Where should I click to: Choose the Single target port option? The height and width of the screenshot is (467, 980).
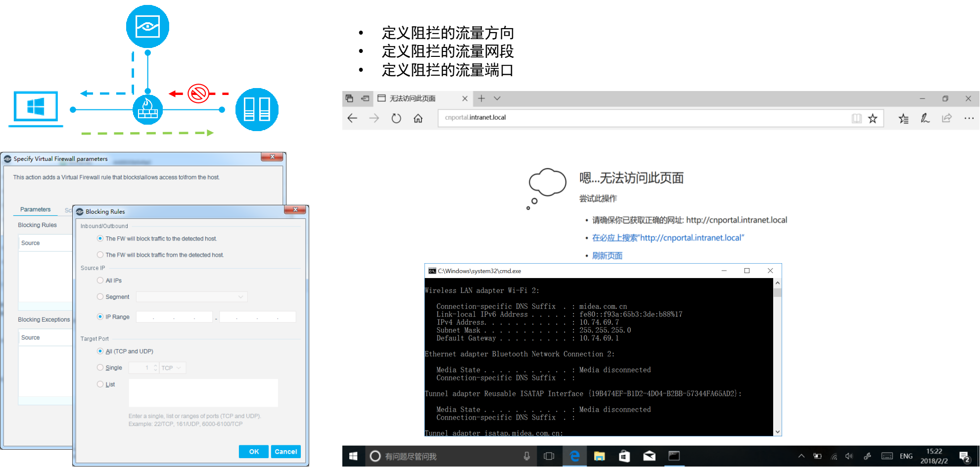pyautogui.click(x=100, y=368)
